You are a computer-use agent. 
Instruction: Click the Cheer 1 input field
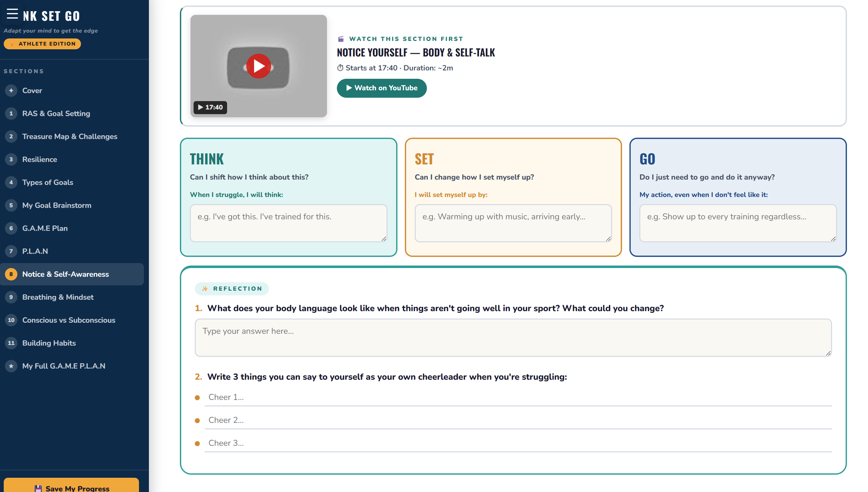tap(518, 397)
